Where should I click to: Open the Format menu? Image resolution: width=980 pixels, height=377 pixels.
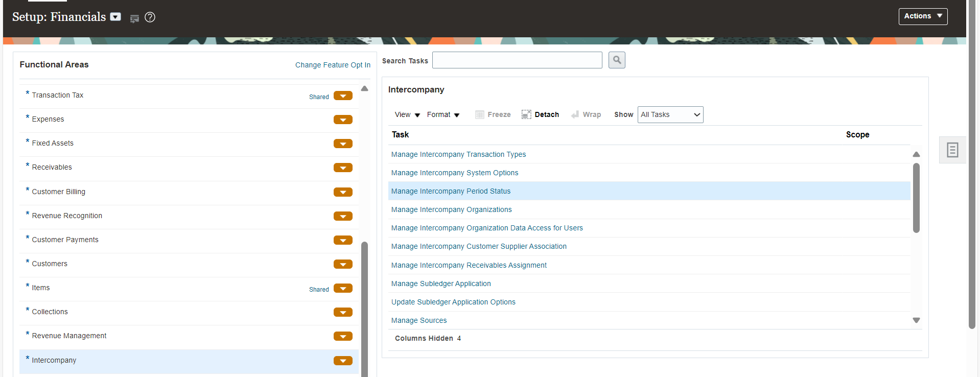pos(443,115)
